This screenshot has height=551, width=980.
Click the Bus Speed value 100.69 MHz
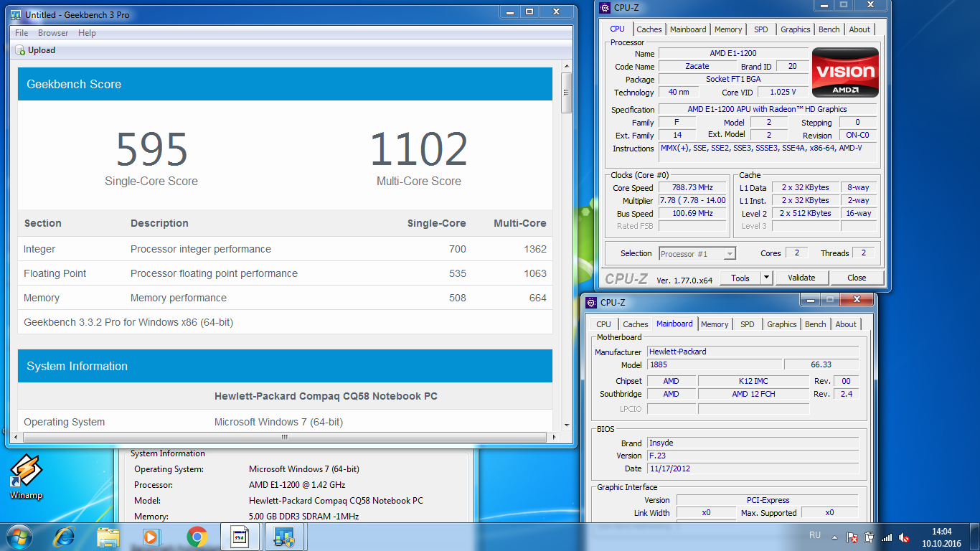(693, 214)
